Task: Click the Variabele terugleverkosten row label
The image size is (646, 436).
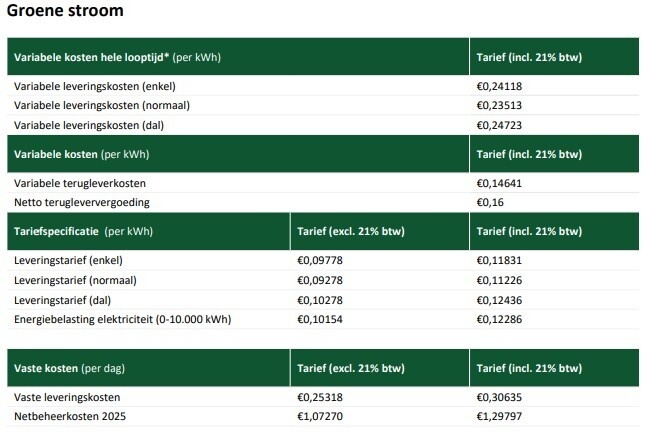Action: [x=79, y=183]
